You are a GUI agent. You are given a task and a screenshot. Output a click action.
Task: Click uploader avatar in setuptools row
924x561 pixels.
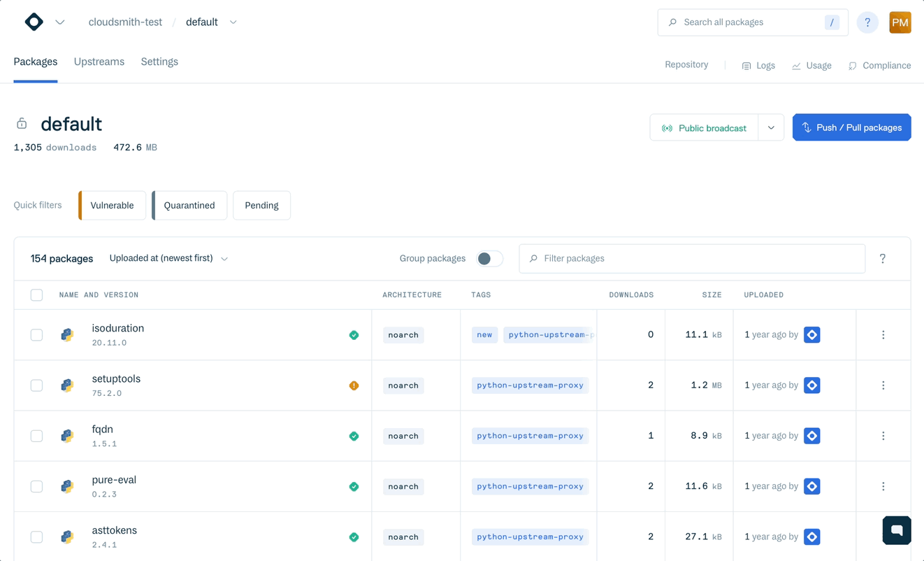pyautogui.click(x=811, y=385)
